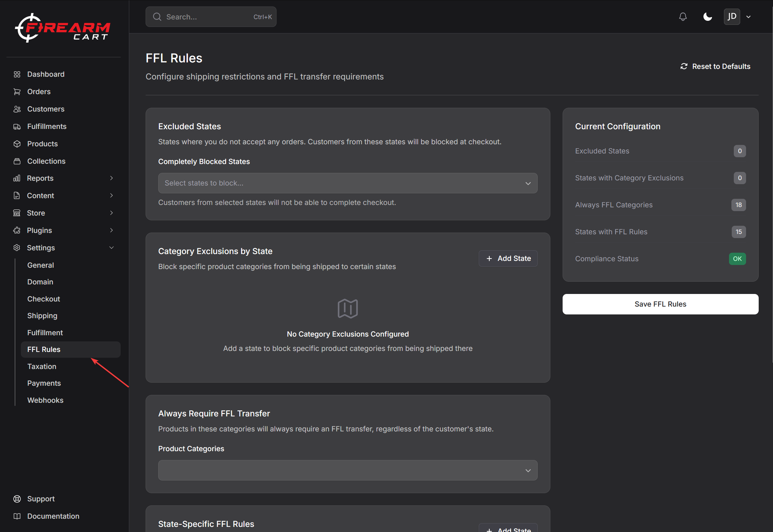Click the Firearm Cart logo
Image resolution: width=773 pixels, height=532 pixels.
[62, 28]
